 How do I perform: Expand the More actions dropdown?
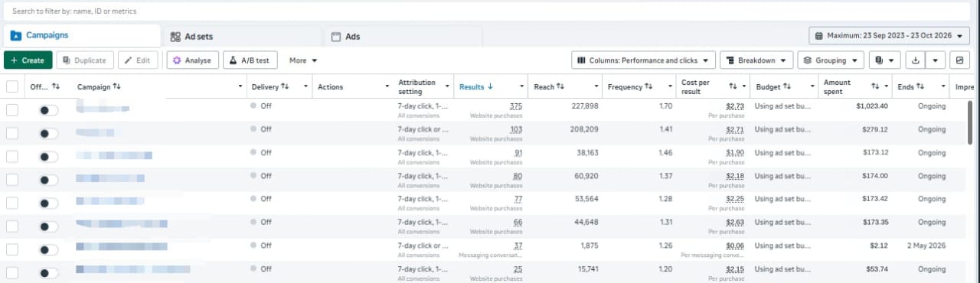pyautogui.click(x=303, y=60)
